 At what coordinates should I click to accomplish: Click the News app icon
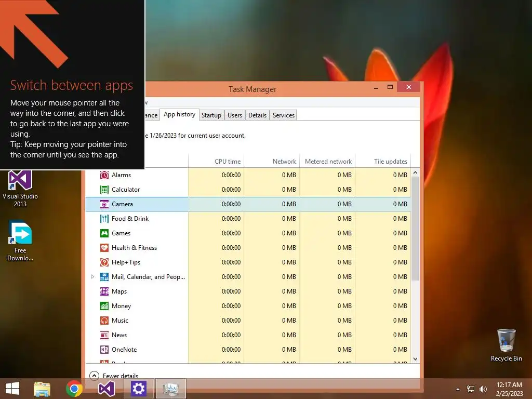pyautogui.click(x=104, y=335)
